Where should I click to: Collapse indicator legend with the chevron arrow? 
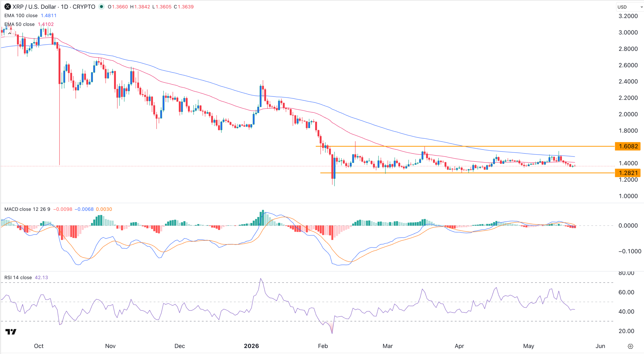pyautogui.click(x=10, y=33)
